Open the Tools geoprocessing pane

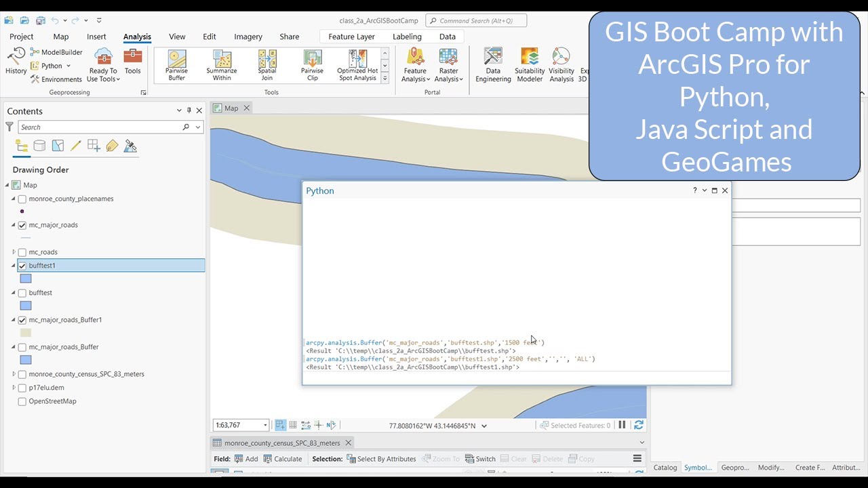click(133, 61)
